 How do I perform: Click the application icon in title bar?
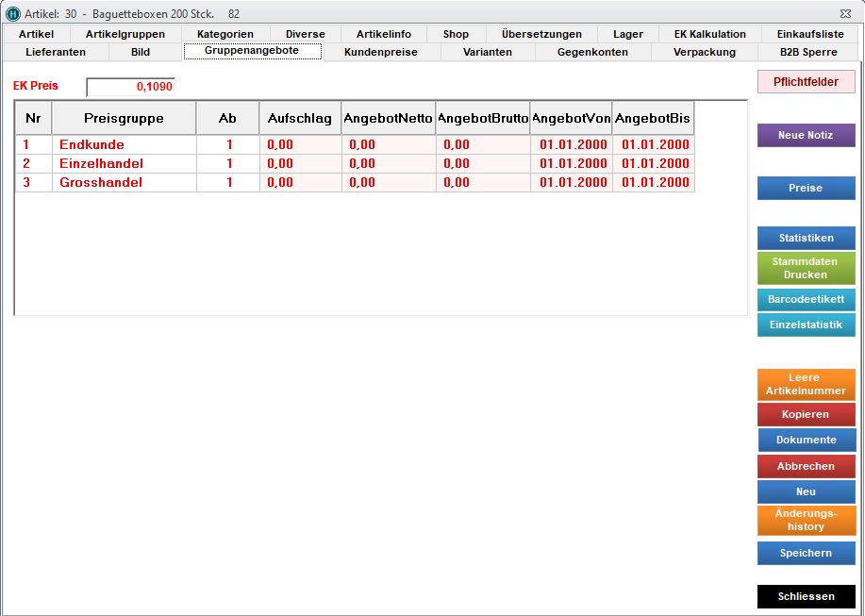point(12,14)
